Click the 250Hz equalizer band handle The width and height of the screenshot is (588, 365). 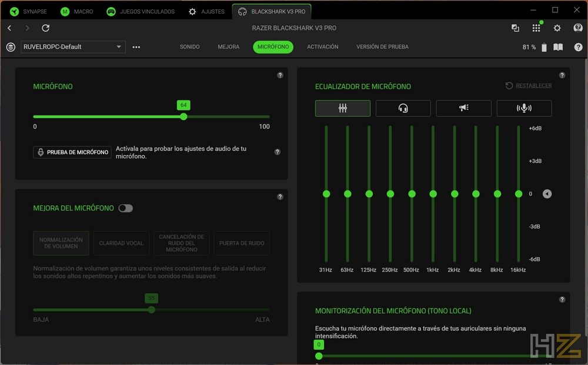[390, 194]
